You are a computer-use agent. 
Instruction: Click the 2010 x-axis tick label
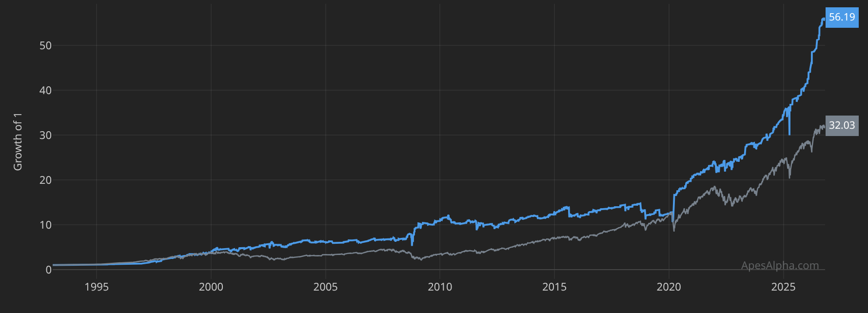(x=440, y=287)
